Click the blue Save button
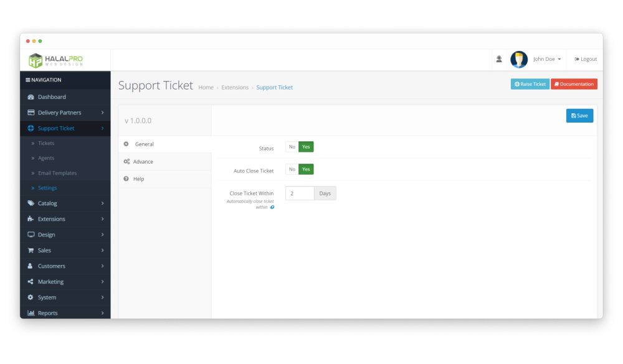Image resolution: width=623 pixels, height=364 pixels. point(579,116)
